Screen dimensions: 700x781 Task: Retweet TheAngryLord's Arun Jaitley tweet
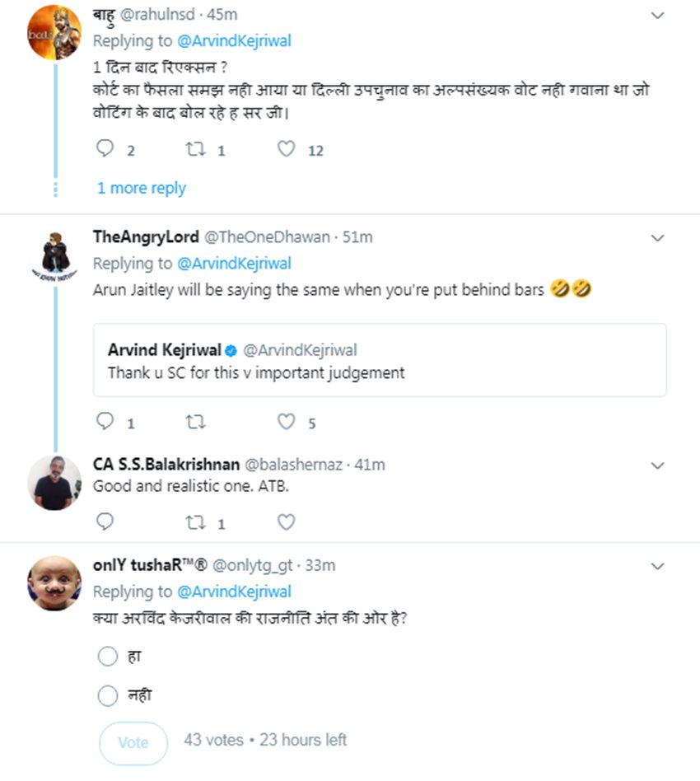pyautogui.click(x=194, y=422)
